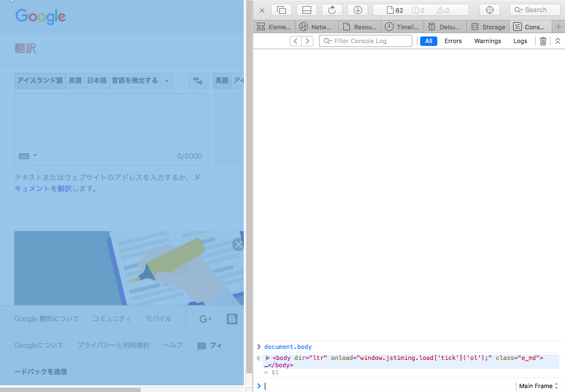Close the promo banner with the X icon
This screenshot has width=565, height=392.
pos(238,244)
